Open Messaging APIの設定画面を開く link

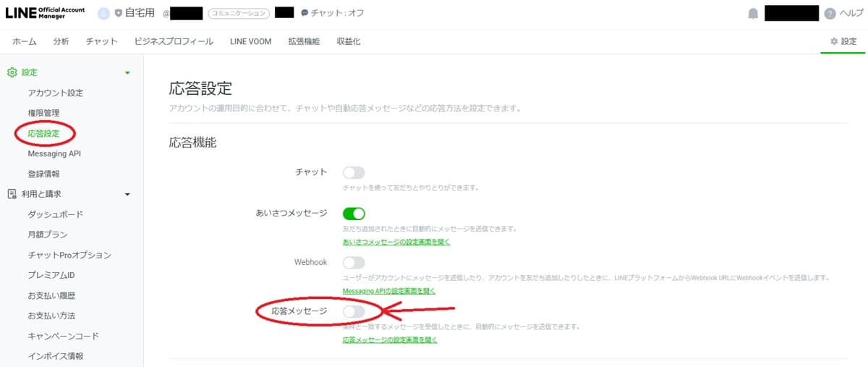[388, 291]
